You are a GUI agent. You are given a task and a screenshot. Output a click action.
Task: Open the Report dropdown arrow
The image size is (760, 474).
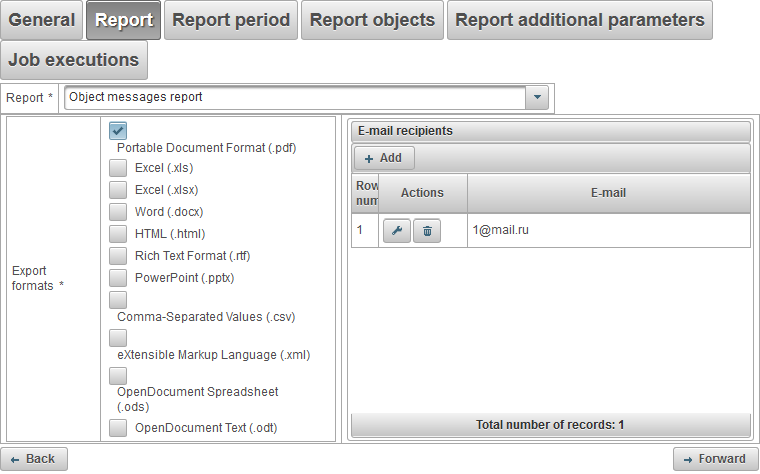click(538, 97)
